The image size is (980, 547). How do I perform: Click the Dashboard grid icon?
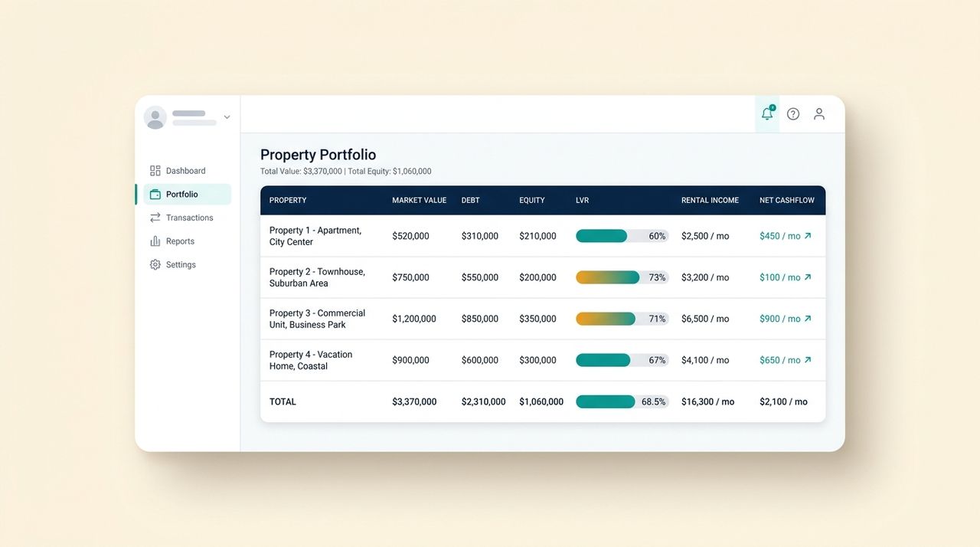[155, 171]
